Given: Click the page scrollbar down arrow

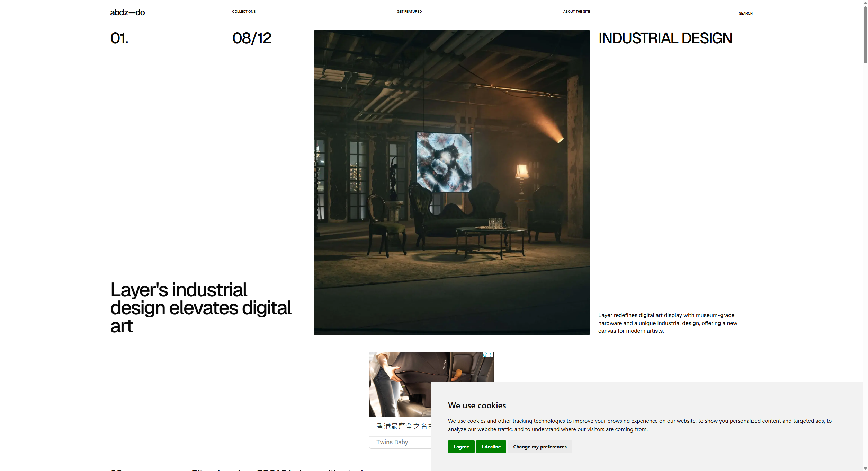Looking at the screenshot, I should 865,468.
